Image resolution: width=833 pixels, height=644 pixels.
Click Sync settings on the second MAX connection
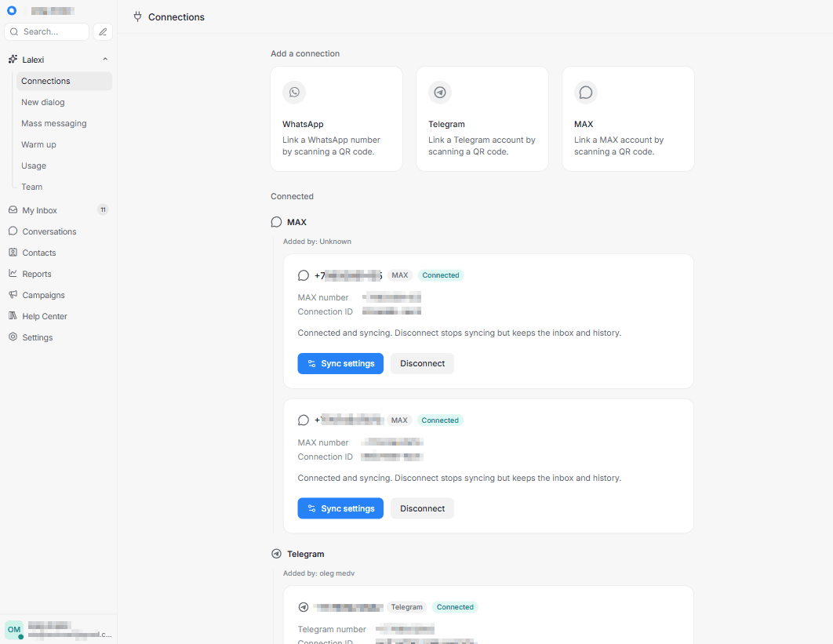click(340, 508)
